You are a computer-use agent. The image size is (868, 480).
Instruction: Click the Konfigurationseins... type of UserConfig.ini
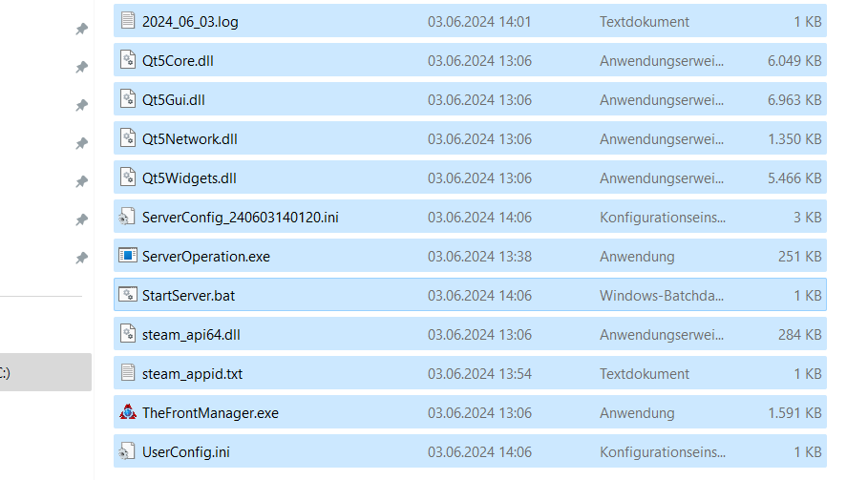663,452
